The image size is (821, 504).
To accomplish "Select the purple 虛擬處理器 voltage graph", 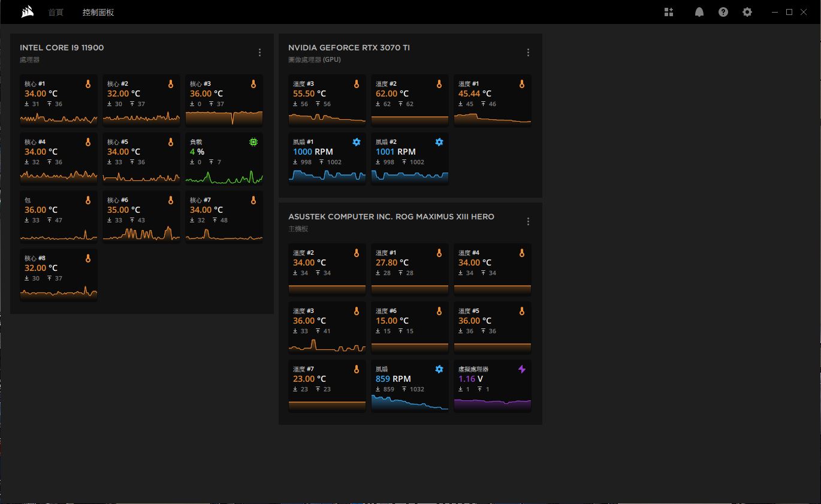I will [493, 405].
